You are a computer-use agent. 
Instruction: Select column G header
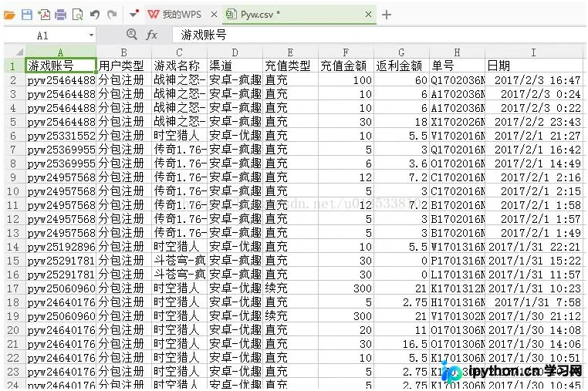tap(401, 52)
